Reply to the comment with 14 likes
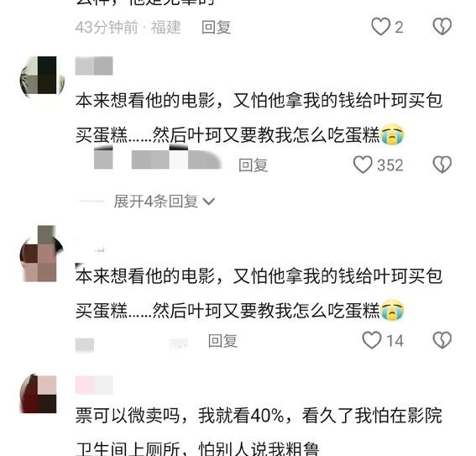 coord(222,341)
